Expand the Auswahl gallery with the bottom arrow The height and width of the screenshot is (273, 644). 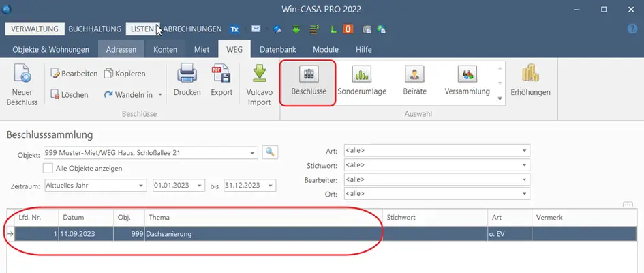(500, 98)
